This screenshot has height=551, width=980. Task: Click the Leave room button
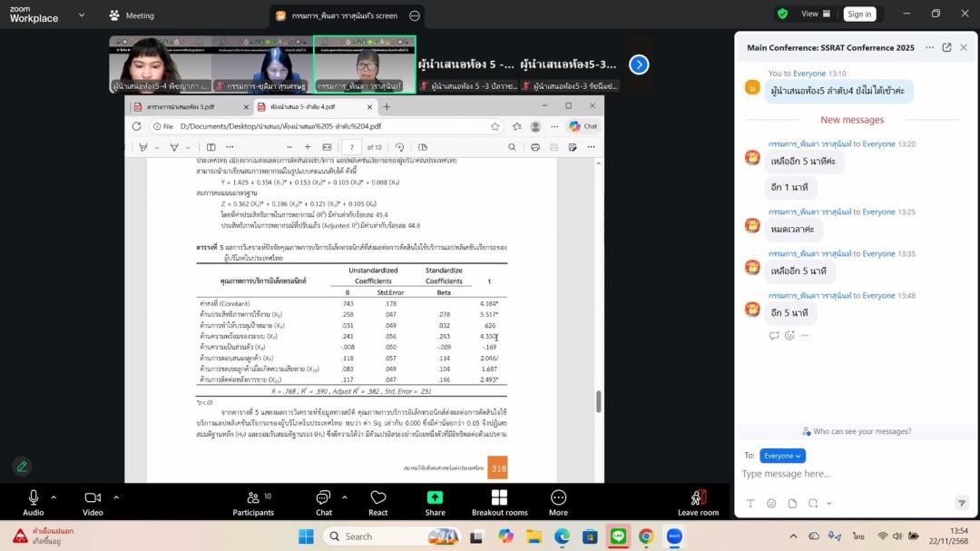click(x=698, y=503)
